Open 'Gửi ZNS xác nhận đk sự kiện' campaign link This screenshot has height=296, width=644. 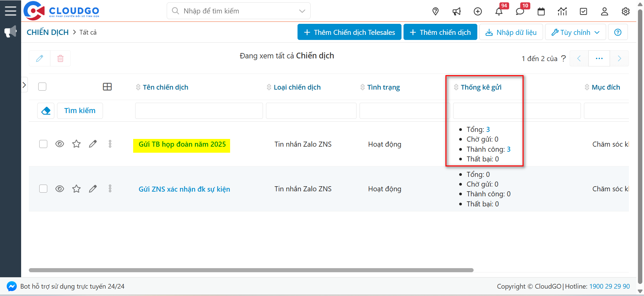[184, 189]
